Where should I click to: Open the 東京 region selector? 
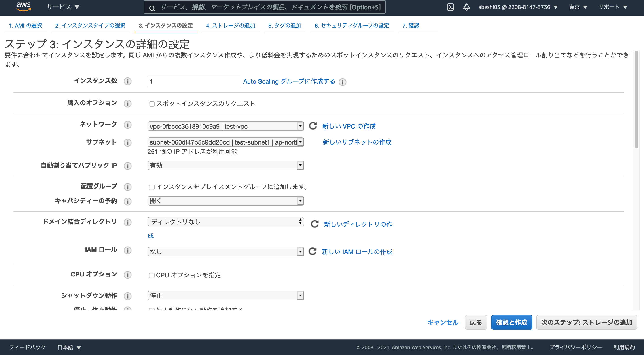click(578, 7)
